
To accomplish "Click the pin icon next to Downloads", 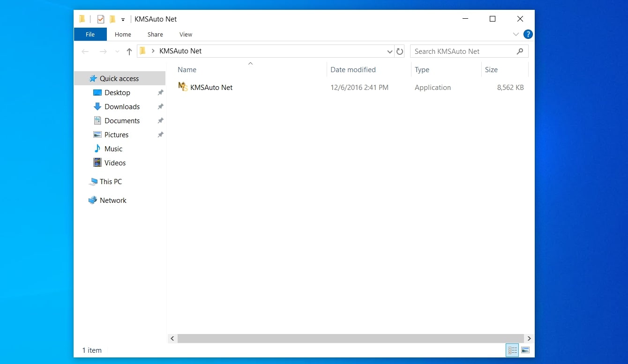I will click(160, 107).
